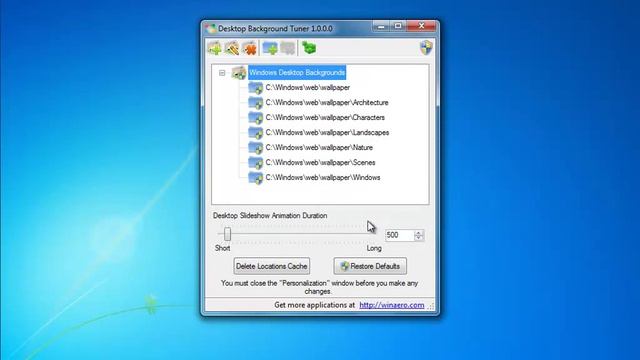Screen dimensions: 640x360
Task: Maximize the Desktop Background Tuner window
Action: click(x=398, y=27)
